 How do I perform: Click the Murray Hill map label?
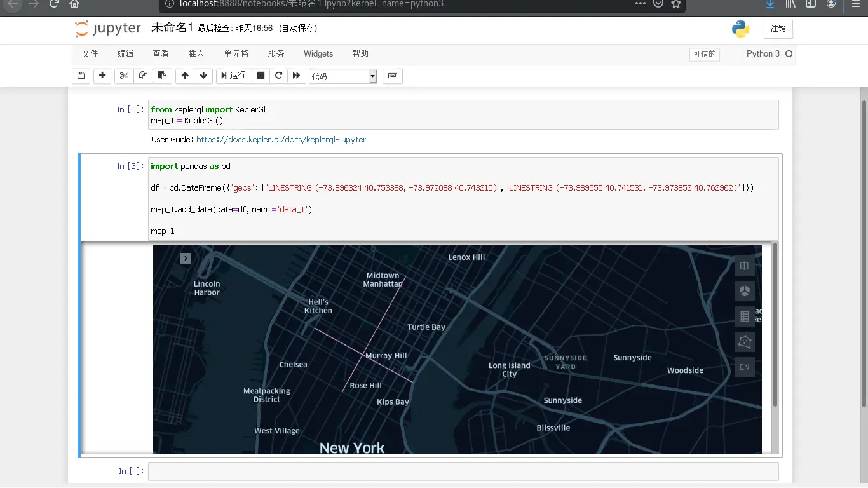(x=386, y=356)
